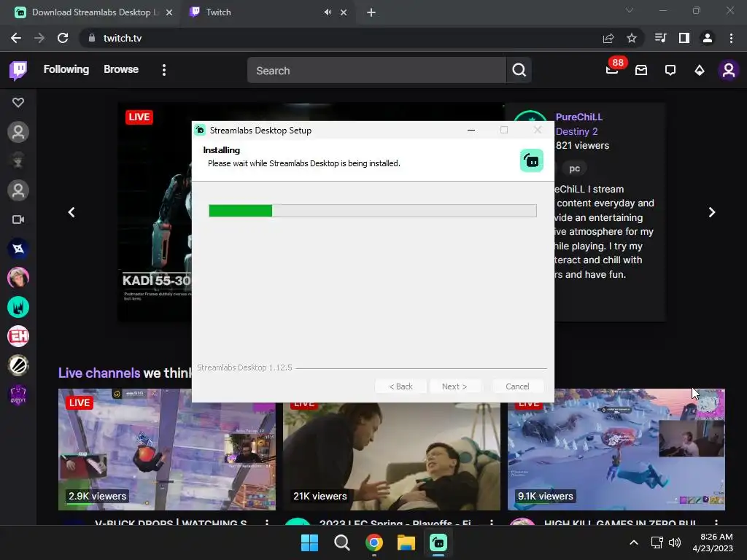Click the pc tag on featured stream
The width and height of the screenshot is (747, 560).
(575, 168)
